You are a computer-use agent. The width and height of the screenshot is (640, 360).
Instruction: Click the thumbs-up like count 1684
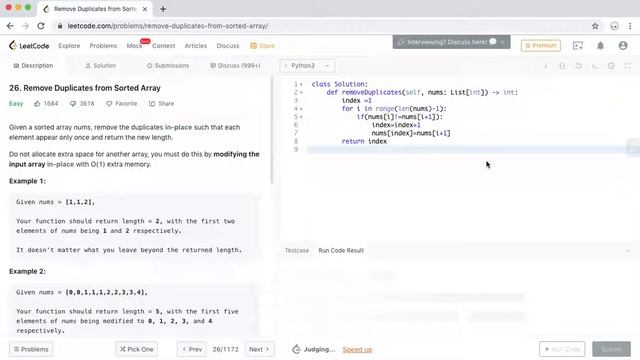(46, 104)
